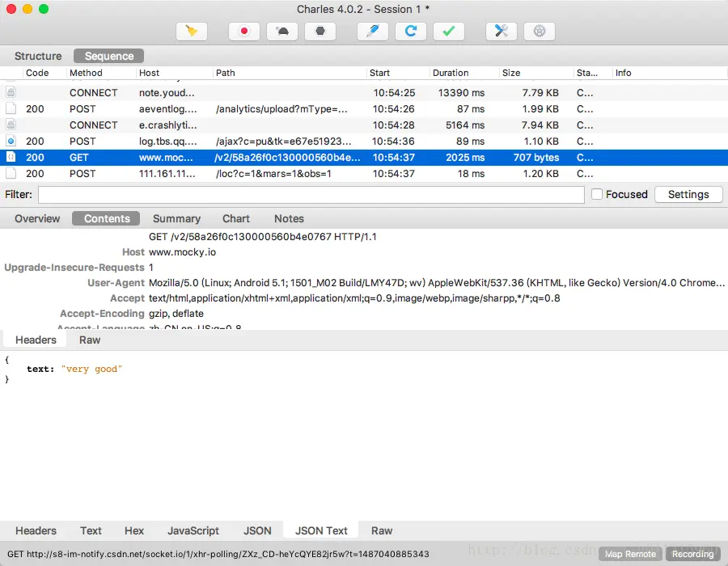Switch to Sequence view
This screenshot has width=728, height=566.
pos(109,56)
